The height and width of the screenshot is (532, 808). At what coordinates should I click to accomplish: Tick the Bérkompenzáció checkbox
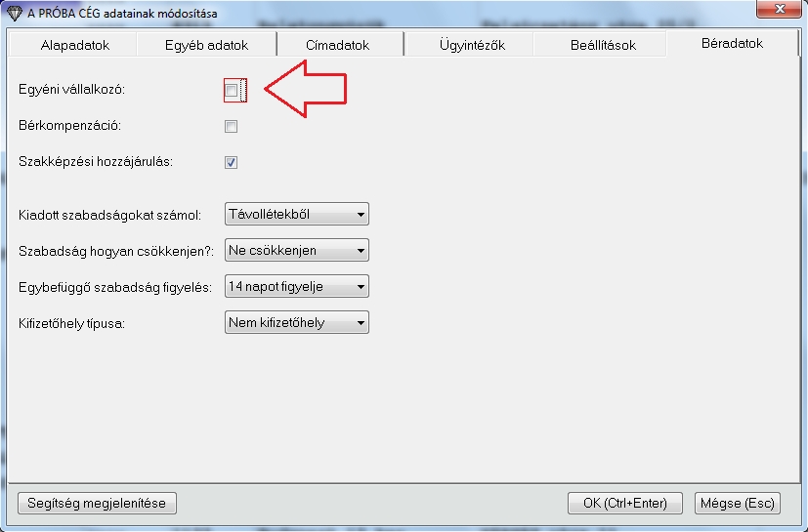point(232,126)
